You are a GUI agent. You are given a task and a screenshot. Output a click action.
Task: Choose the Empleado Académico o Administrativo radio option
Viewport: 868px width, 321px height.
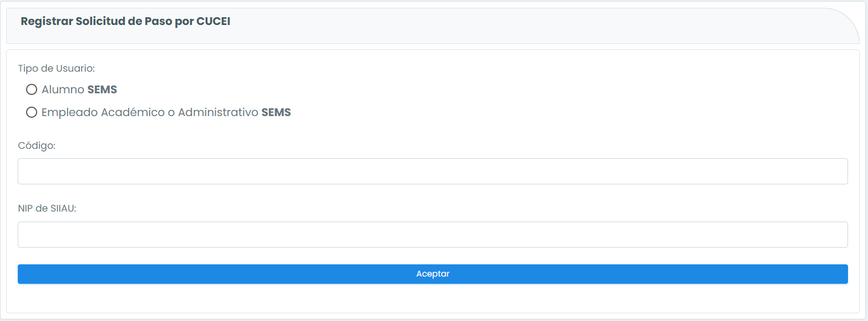[x=32, y=112]
